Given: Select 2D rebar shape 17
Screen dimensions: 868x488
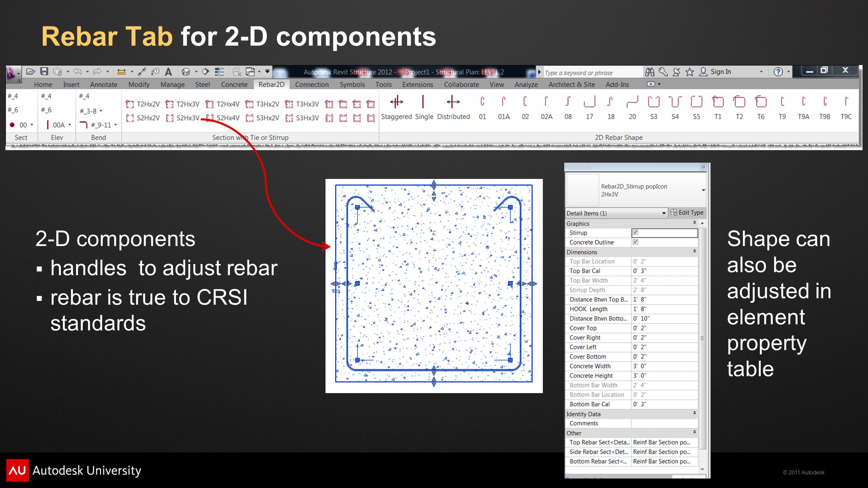Looking at the screenshot, I should coord(589,108).
